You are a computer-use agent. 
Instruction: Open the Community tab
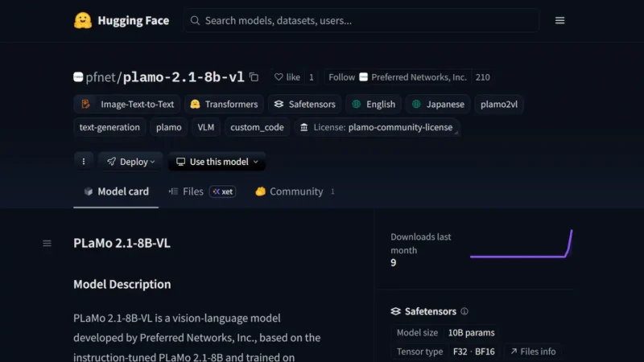pos(295,191)
